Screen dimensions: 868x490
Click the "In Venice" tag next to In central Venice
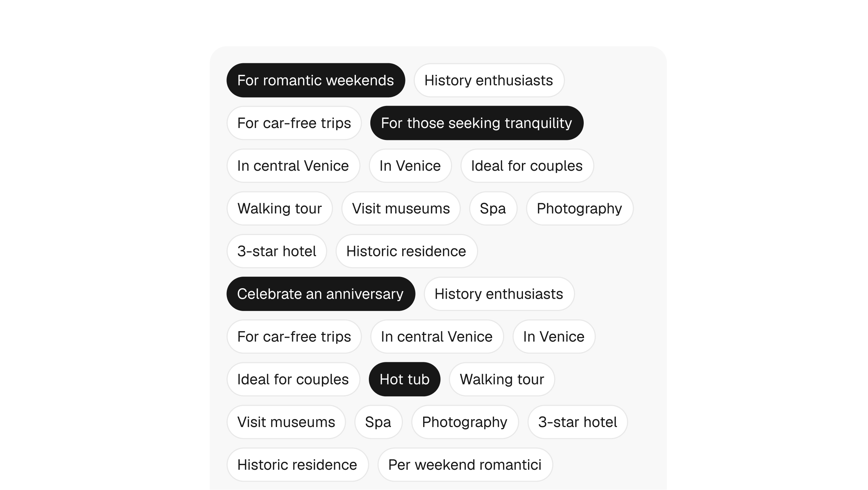pyautogui.click(x=410, y=166)
